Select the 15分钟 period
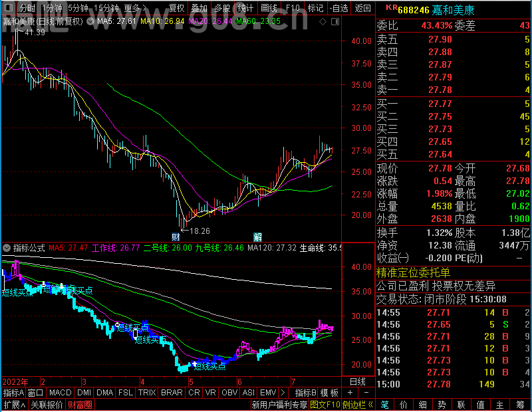Screen dimensions: 532x412 pos(106,8)
